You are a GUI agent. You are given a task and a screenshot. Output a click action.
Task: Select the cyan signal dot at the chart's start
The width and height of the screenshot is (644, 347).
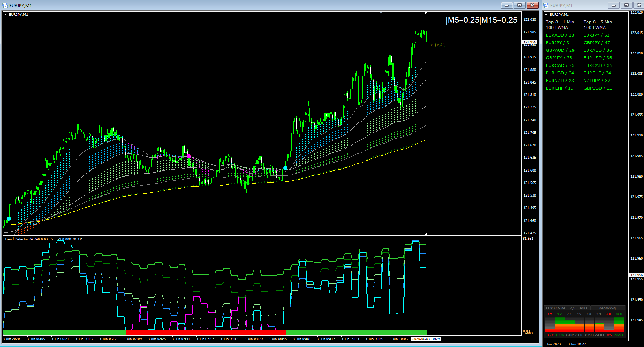click(x=9, y=218)
